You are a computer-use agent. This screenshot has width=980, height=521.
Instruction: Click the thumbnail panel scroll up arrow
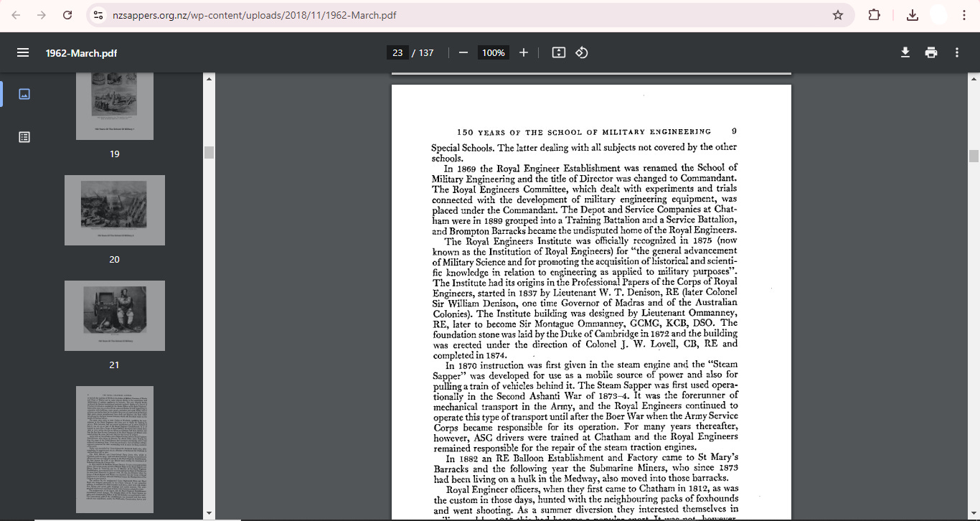[x=209, y=78]
